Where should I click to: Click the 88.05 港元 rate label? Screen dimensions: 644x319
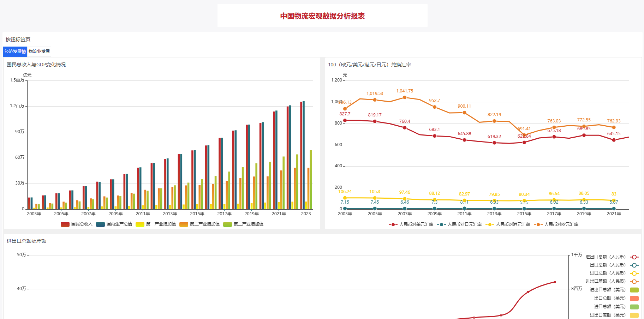pyautogui.click(x=584, y=193)
